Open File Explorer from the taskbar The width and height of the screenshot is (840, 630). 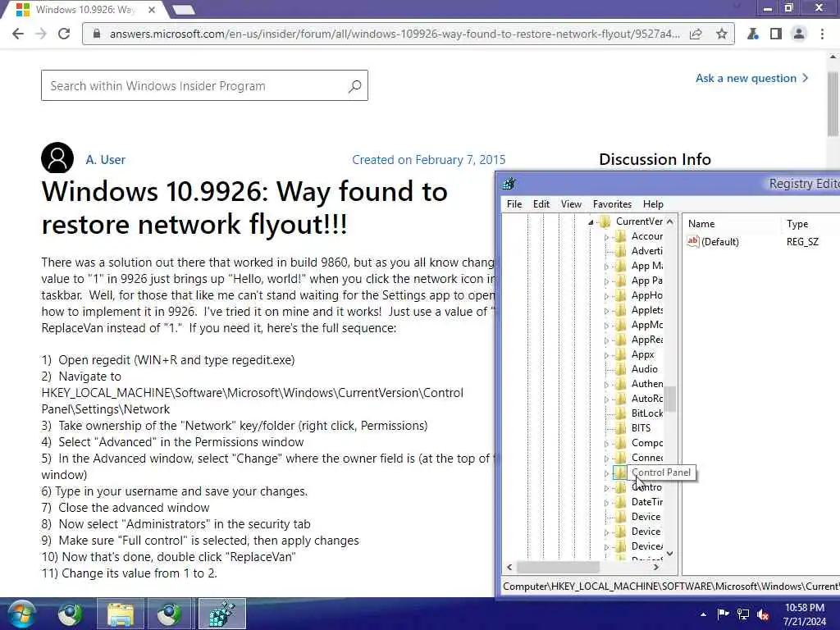(x=121, y=614)
